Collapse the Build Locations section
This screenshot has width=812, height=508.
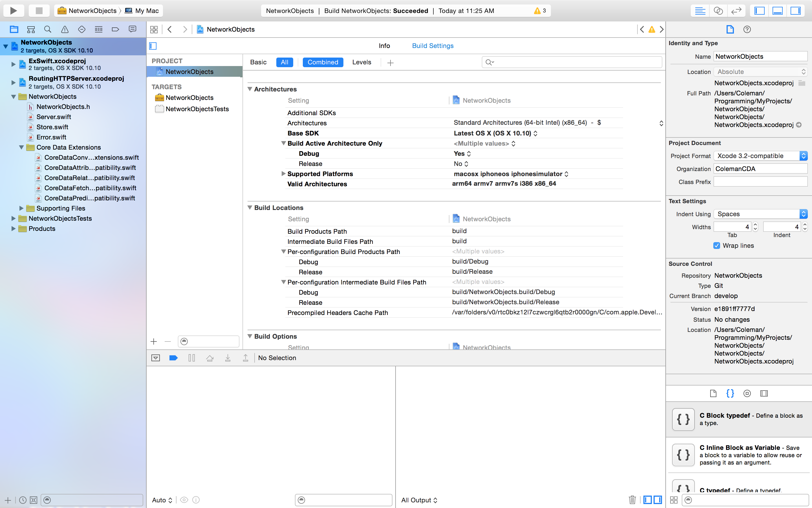pyautogui.click(x=250, y=208)
